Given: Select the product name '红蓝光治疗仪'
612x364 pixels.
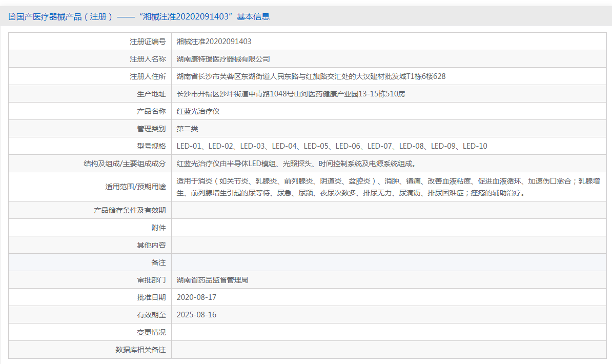Looking at the screenshot, I should click(x=198, y=111).
